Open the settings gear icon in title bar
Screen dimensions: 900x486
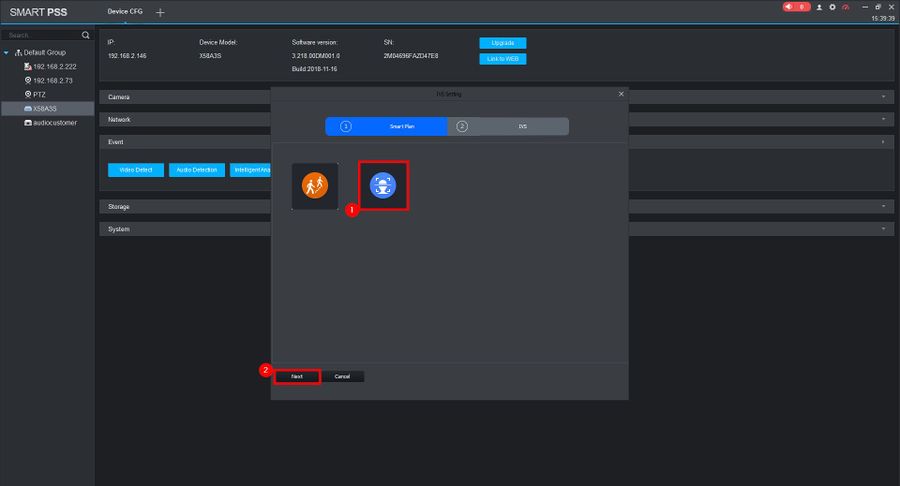(x=832, y=7)
